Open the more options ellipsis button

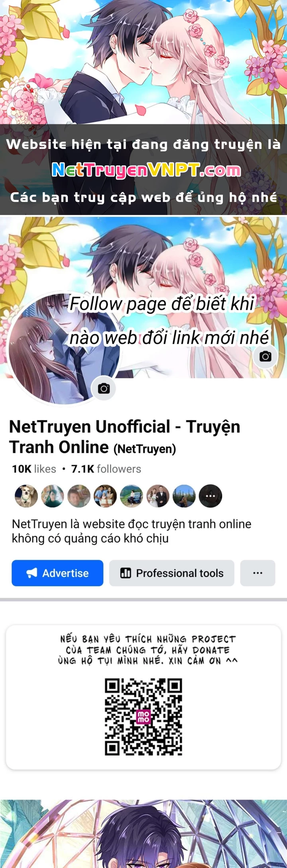coord(258,573)
